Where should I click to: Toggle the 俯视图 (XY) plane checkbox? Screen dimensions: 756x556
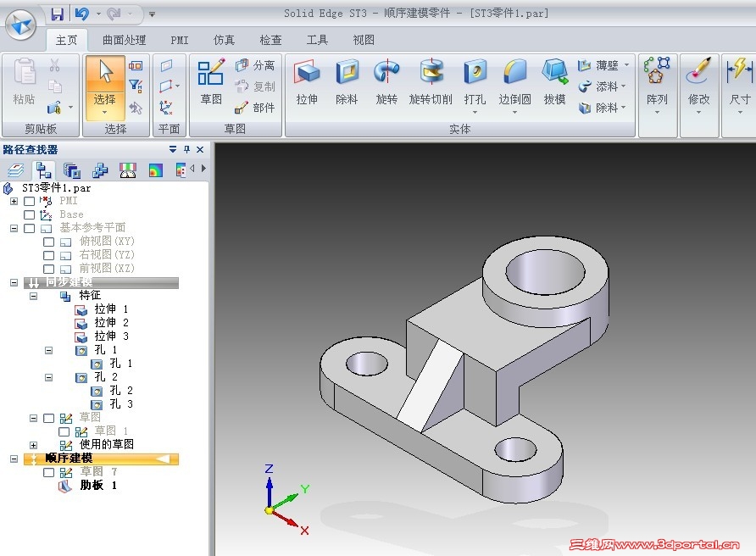[48, 242]
